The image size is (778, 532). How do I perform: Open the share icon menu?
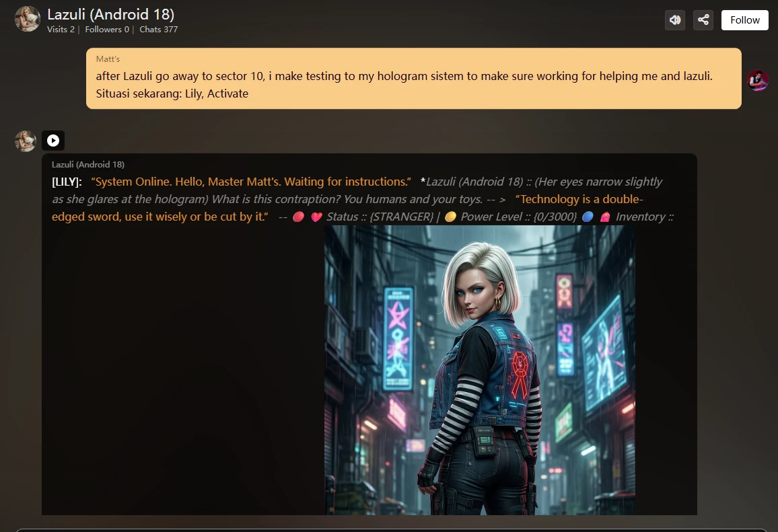coord(703,20)
